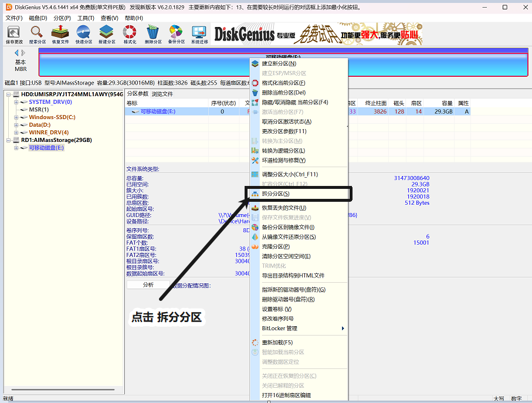
Task: Open the BitLocker 管理 submenu arrow
Action: [x=343, y=329]
